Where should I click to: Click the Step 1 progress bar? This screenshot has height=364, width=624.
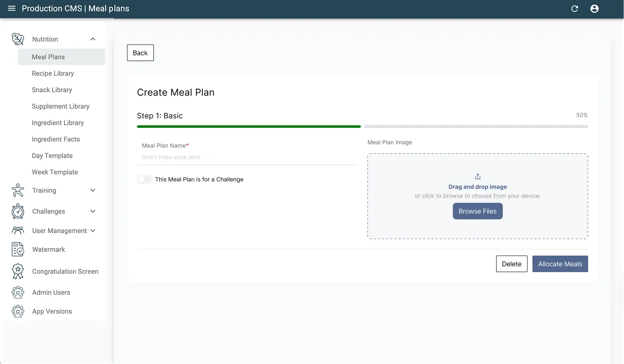(x=249, y=127)
